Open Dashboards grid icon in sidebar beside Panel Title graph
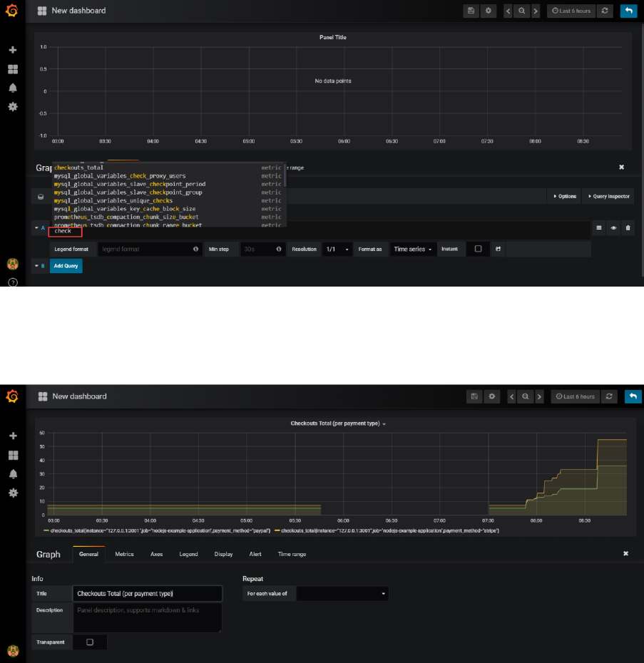This screenshot has height=663, width=644. tap(13, 69)
